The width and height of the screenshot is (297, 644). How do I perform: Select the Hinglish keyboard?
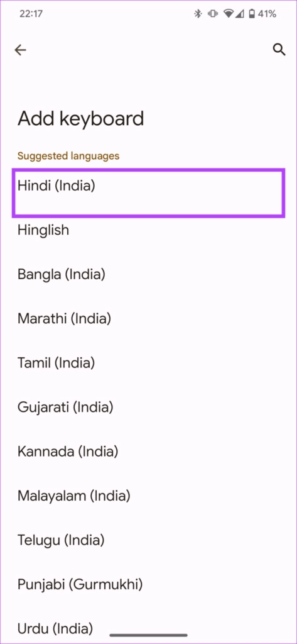coord(148,230)
